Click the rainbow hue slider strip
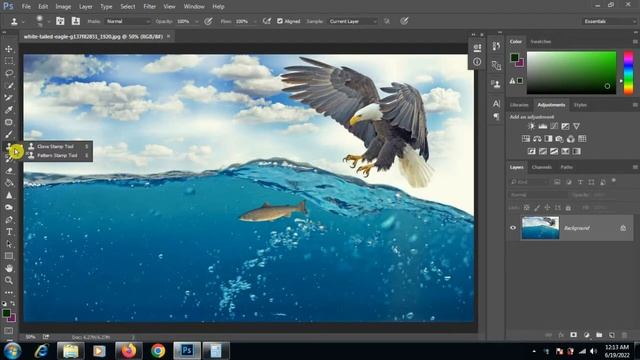This screenshot has height=360, width=640. [629, 73]
